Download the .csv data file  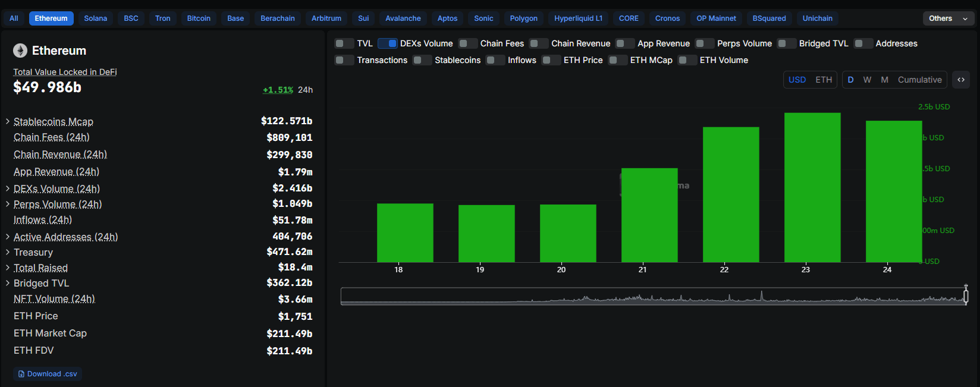click(x=48, y=374)
